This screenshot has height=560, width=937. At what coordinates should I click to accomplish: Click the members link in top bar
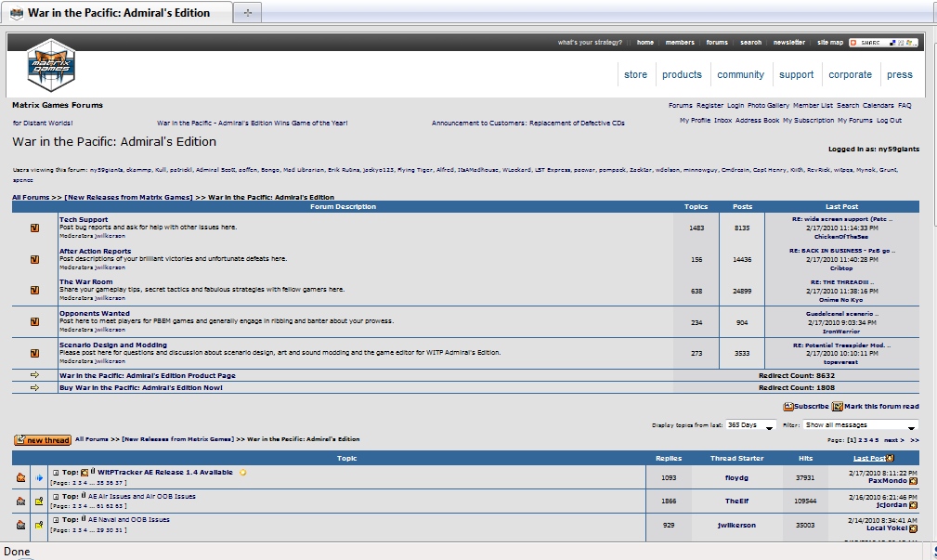[680, 43]
